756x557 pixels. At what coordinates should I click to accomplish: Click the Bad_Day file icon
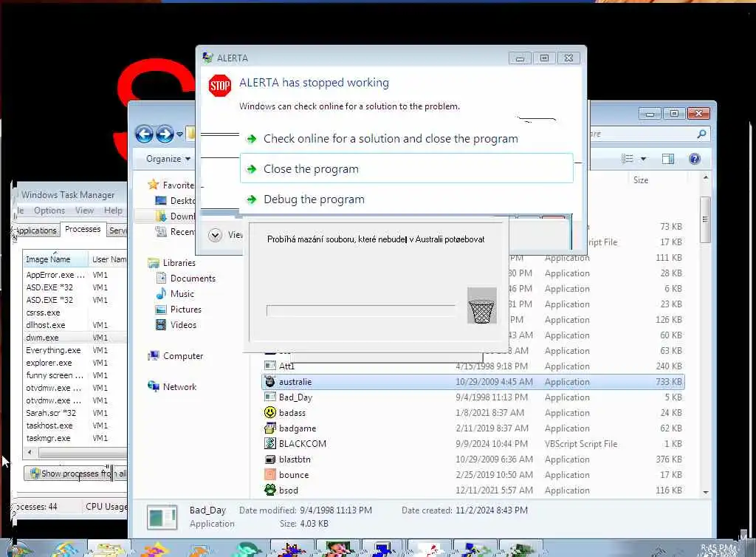coord(270,397)
